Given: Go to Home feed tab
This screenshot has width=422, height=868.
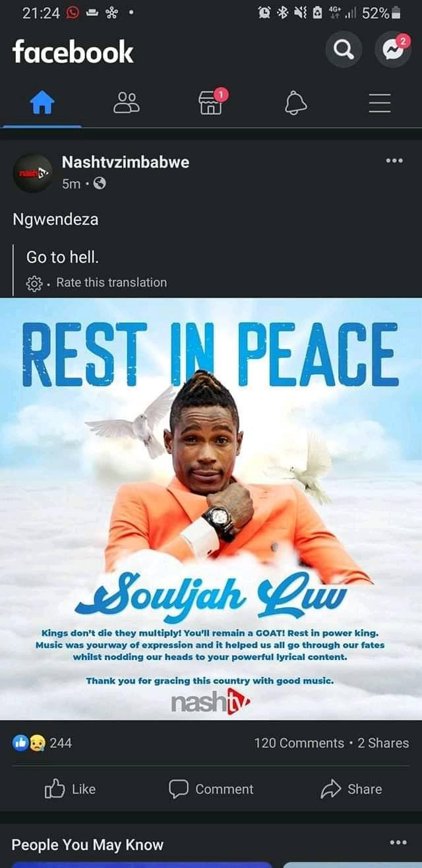Looking at the screenshot, I should 42,103.
